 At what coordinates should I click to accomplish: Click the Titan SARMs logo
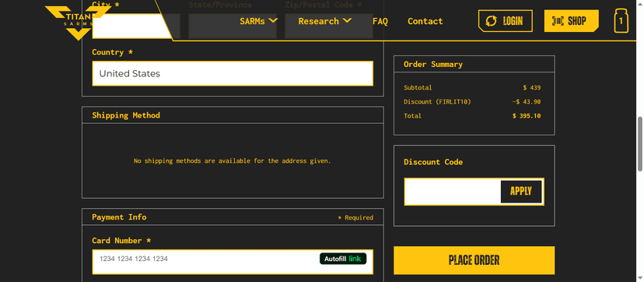(77, 23)
